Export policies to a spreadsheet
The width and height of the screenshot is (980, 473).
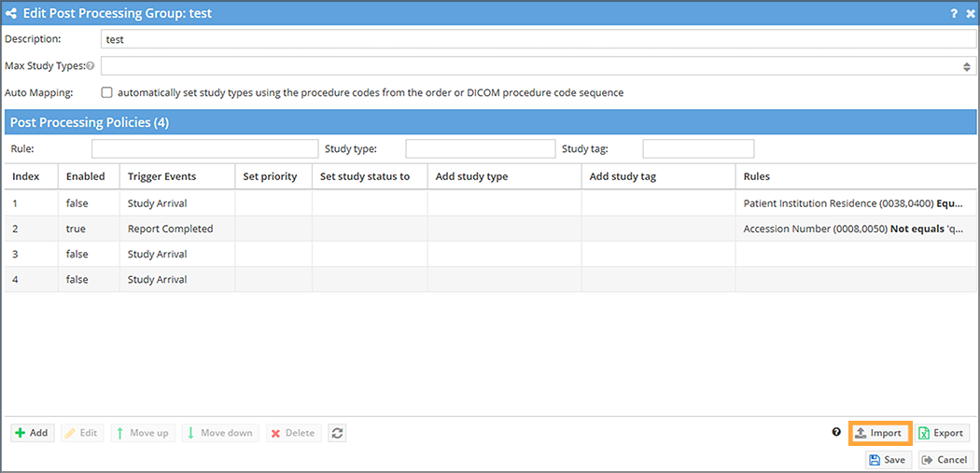[x=941, y=433]
